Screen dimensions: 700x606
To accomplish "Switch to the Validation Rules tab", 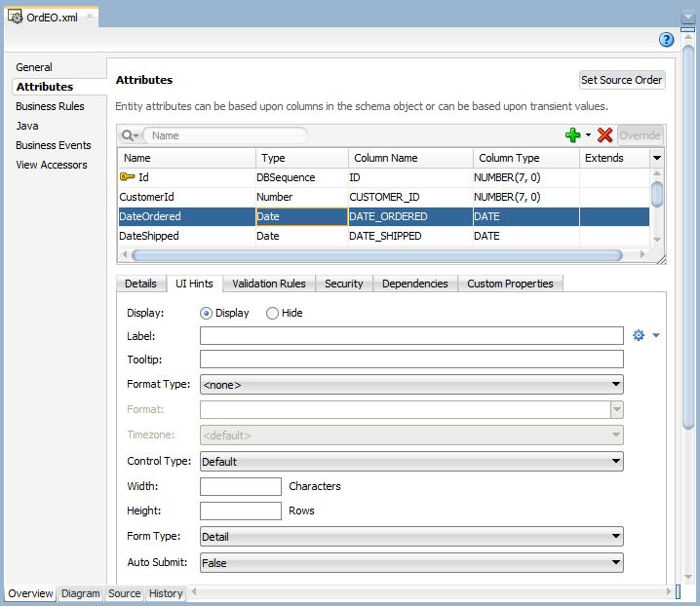I will (x=269, y=284).
